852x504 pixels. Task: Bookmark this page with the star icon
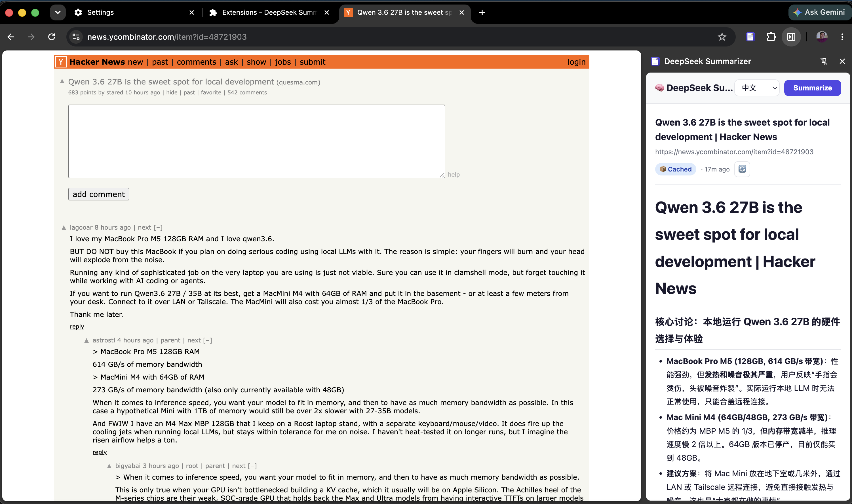tap(722, 37)
